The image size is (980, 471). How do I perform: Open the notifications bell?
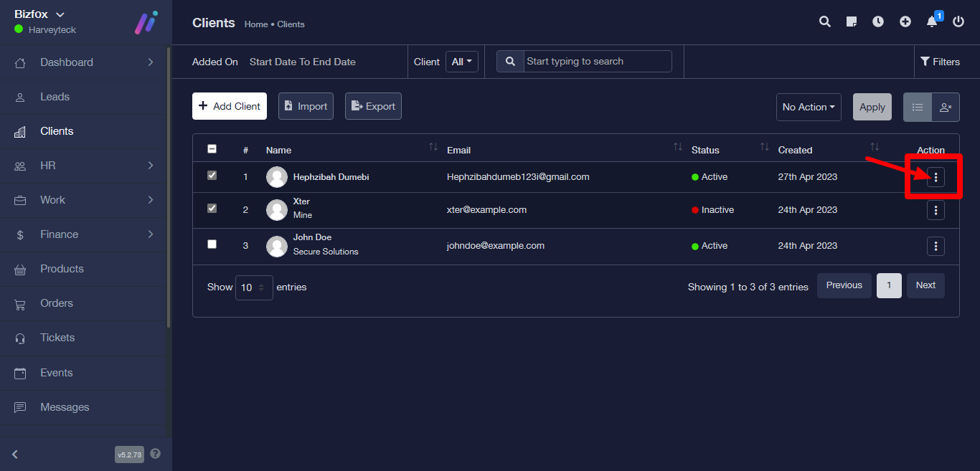(932, 22)
